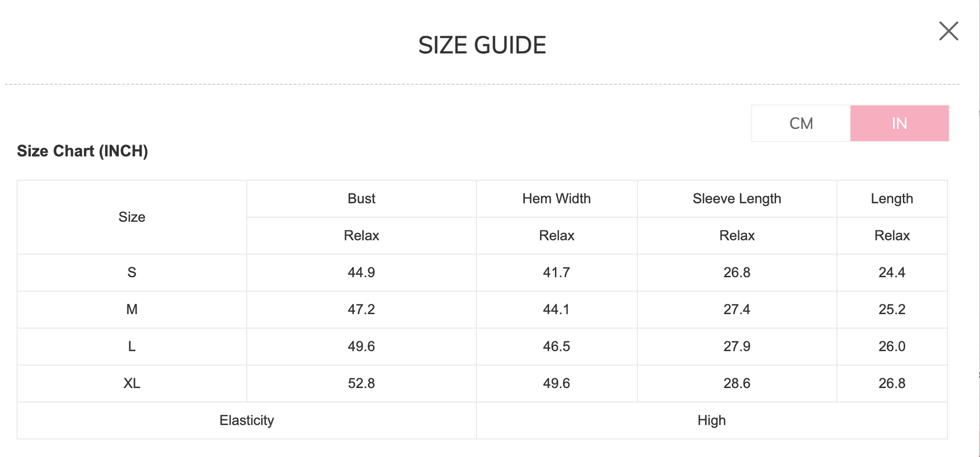Viewport: 980px width, 457px height.
Task: Select the XL size row label
Action: pos(132,384)
